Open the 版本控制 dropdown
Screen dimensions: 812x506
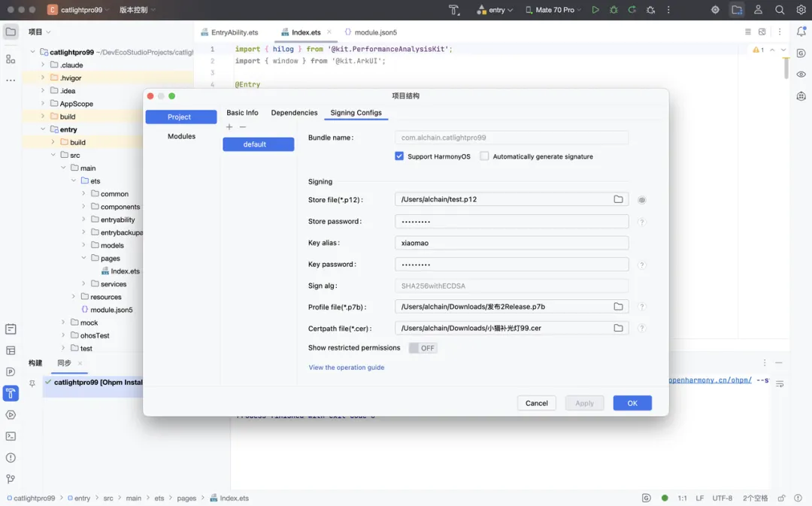[138, 10]
